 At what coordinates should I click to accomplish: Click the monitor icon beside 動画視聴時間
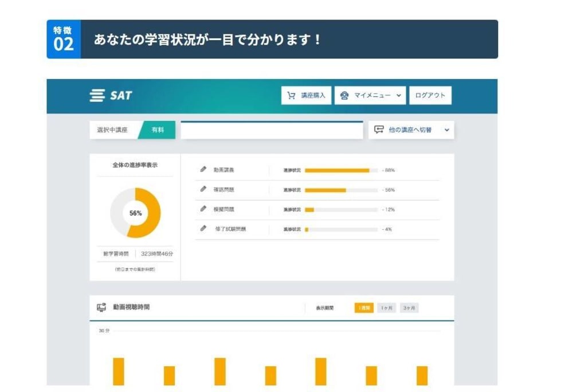[x=101, y=308]
